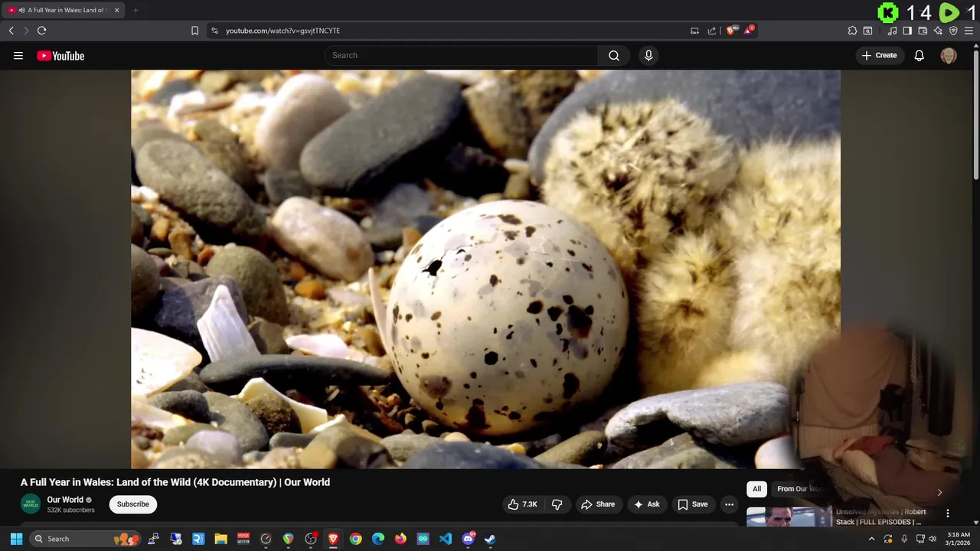Image resolution: width=980 pixels, height=551 pixels.
Task: Open the Create dropdown button
Action: click(x=879, y=55)
